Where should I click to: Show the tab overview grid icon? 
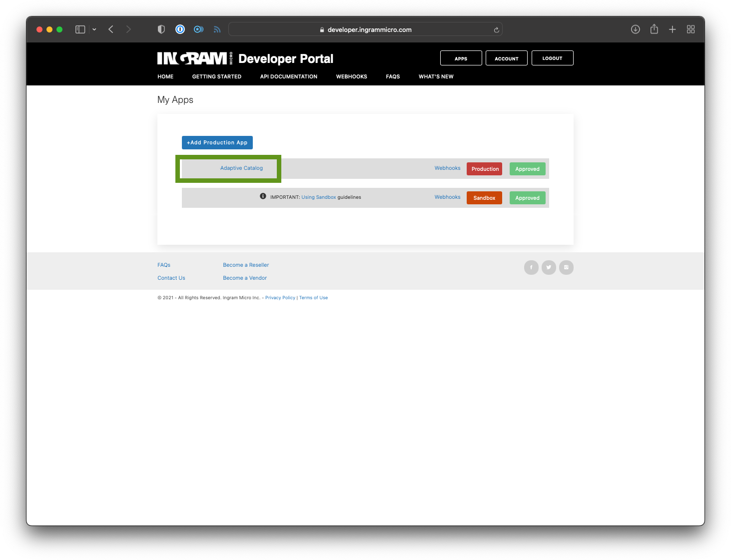coord(691,29)
